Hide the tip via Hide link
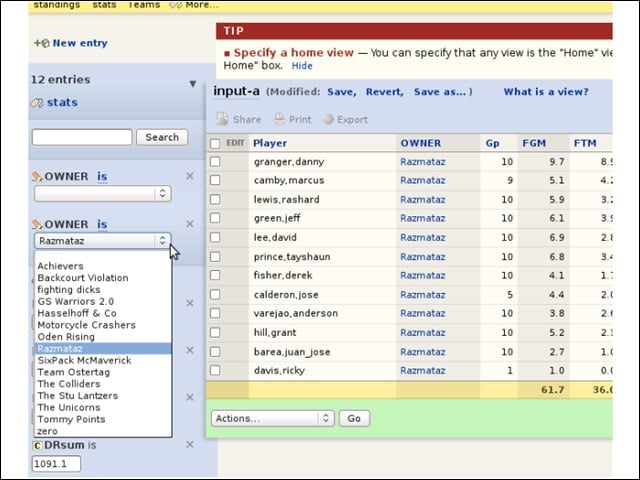 click(302, 66)
